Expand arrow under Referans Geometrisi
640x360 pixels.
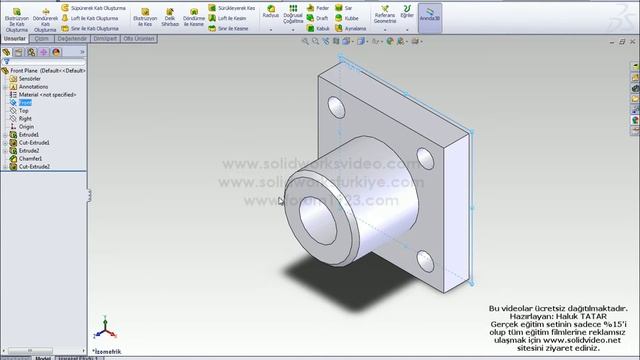(385, 30)
